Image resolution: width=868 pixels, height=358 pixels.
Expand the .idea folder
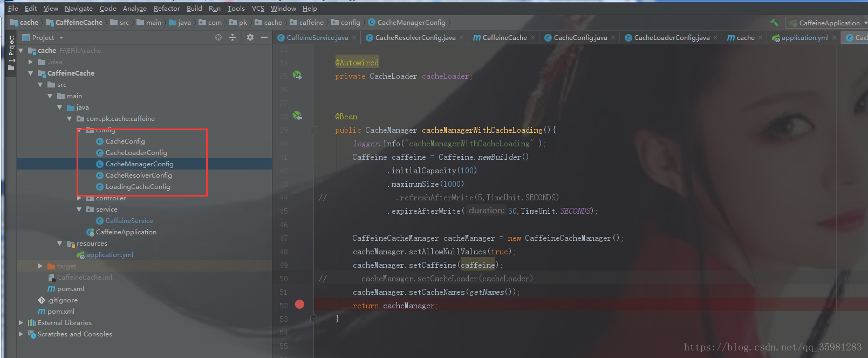(x=31, y=62)
